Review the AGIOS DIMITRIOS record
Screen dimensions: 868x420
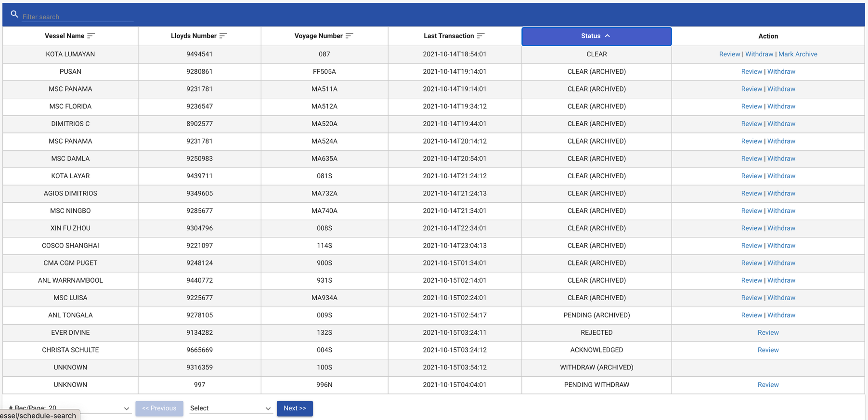pos(751,193)
